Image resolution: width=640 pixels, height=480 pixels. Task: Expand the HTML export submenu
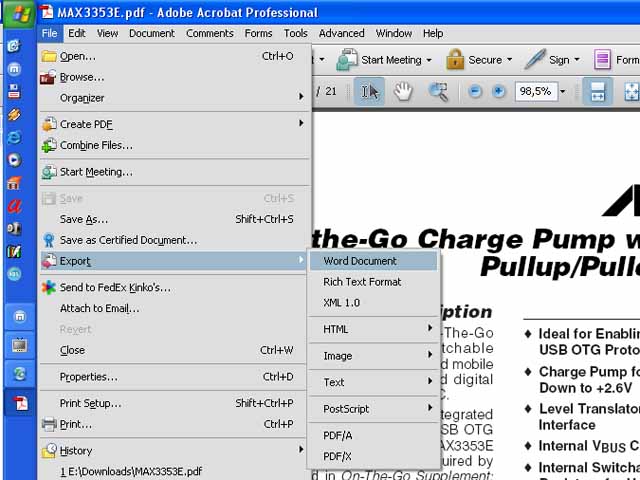point(373,329)
